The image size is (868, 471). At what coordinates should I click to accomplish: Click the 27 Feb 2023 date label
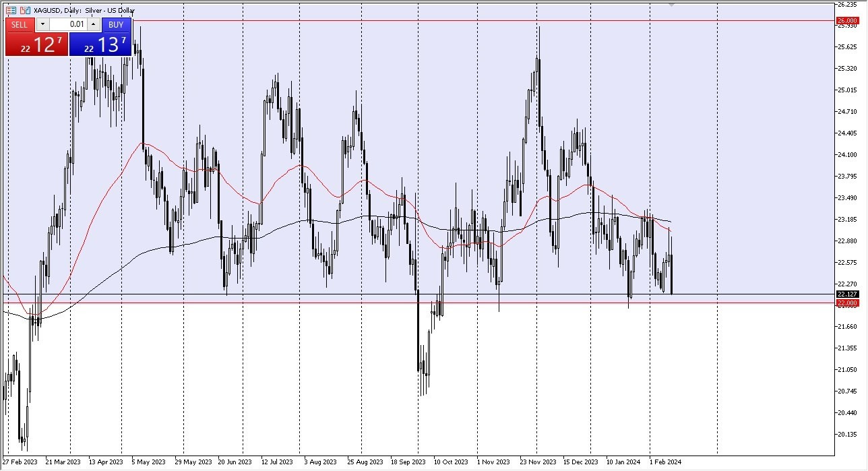[x=22, y=462]
